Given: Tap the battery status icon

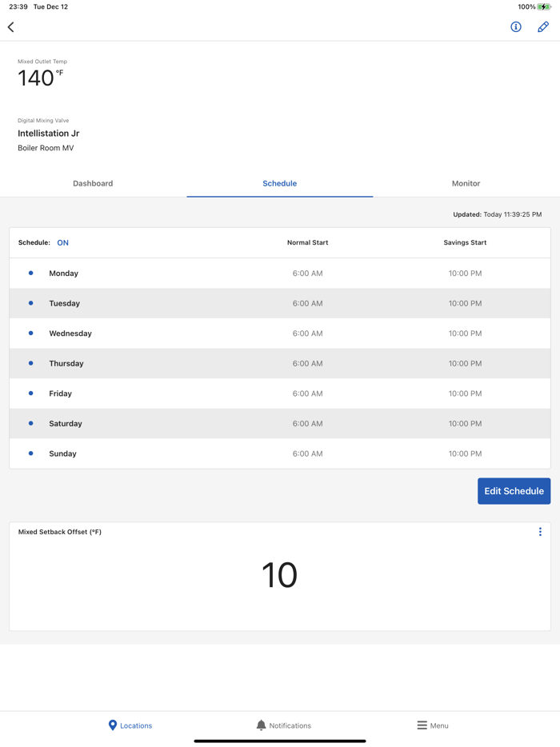Looking at the screenshot, I should (544, 6).
